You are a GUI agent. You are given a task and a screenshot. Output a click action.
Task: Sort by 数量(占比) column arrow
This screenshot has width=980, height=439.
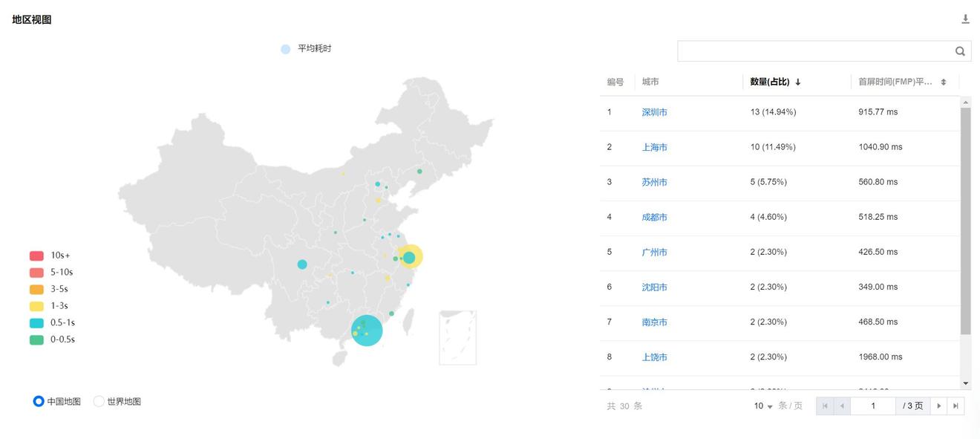(798, 82)
